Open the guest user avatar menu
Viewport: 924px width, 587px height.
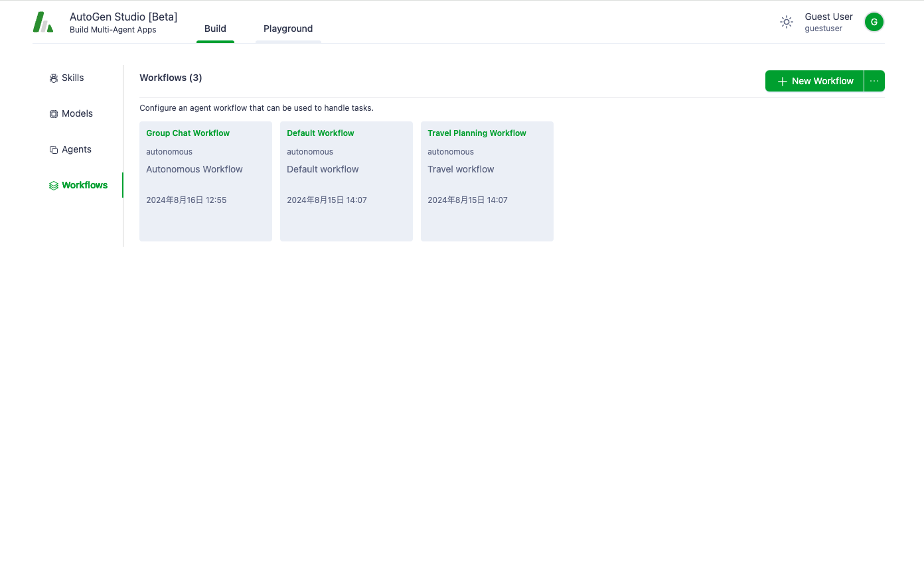tap(874, 22)
